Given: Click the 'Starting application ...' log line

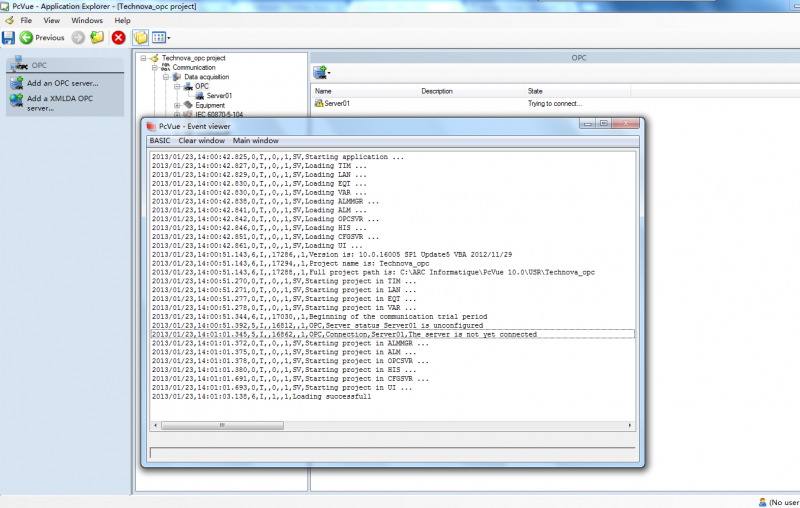Looking at the screenshot, I should click(278, 157).
